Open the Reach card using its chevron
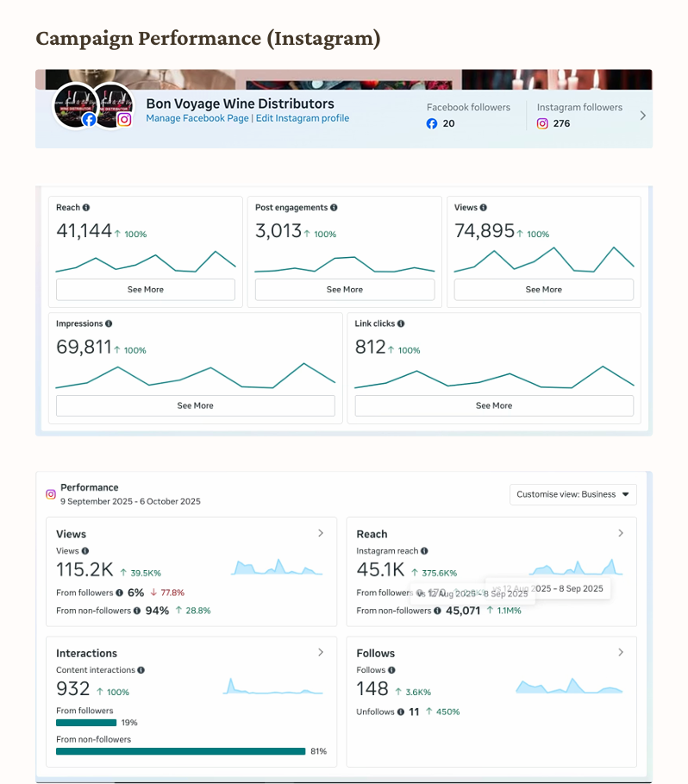Screen dimensions: 688x784 (621, 533)
